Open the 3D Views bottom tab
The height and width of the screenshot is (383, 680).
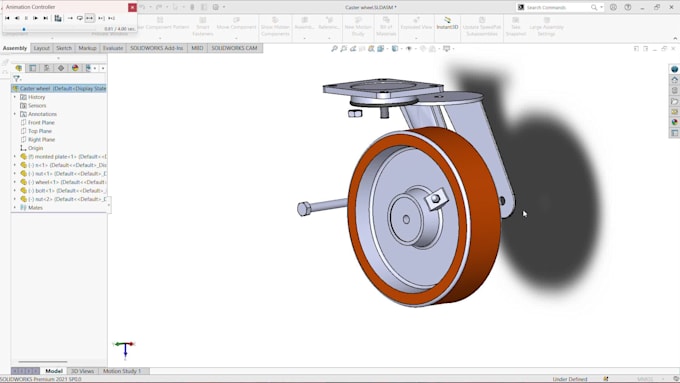tap(82, 371)
